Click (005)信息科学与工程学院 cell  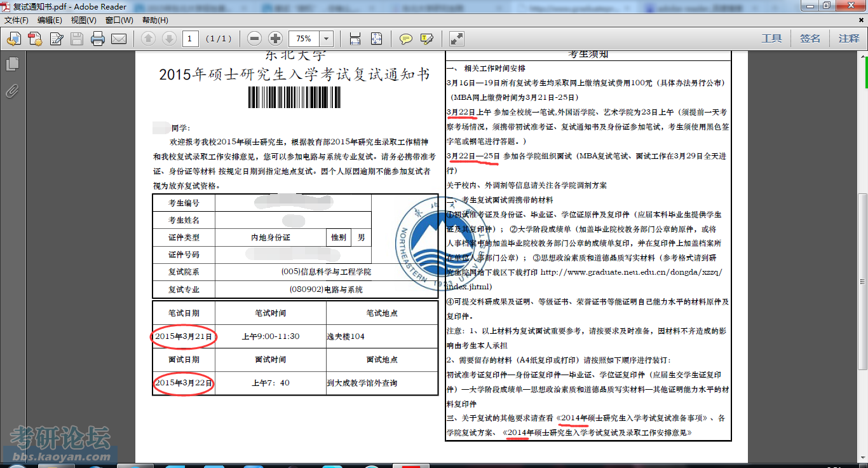pos(326,272)
